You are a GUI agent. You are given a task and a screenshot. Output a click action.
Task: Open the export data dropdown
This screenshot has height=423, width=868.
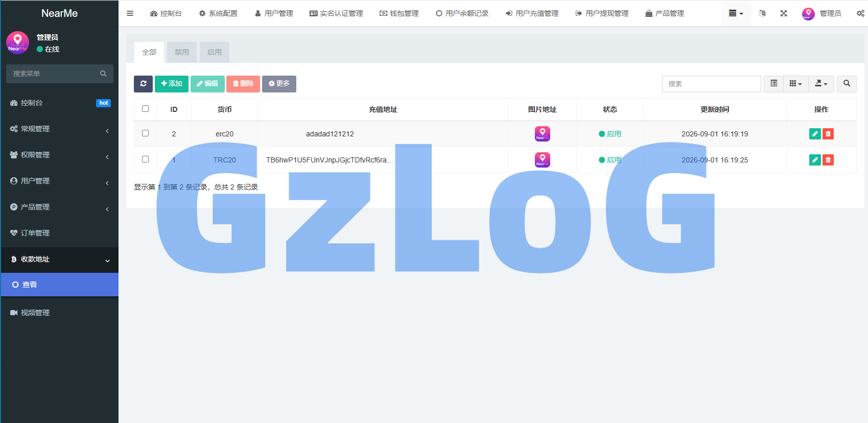tap(822, 84)
